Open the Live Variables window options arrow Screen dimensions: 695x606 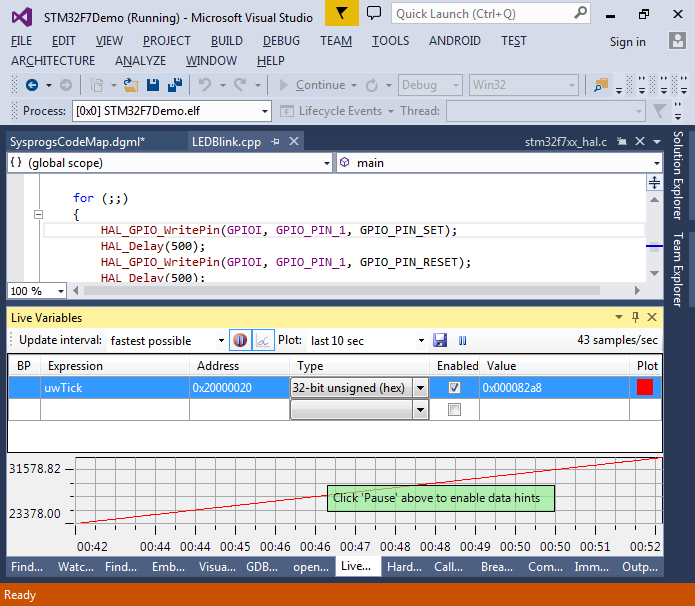(619, 317)
